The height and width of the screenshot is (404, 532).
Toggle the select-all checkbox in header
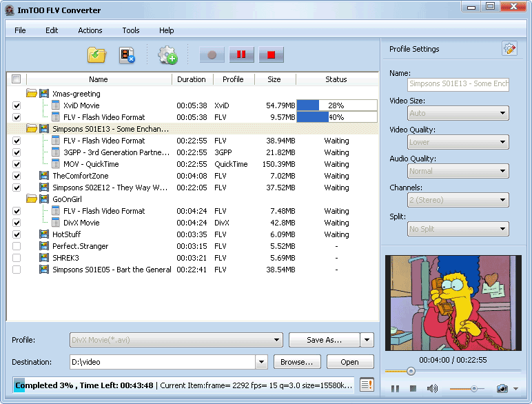point(17,79)
